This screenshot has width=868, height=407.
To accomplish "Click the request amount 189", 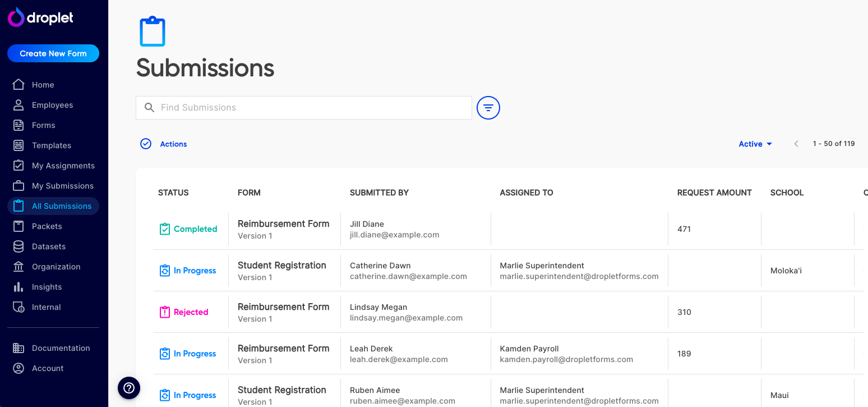I will coord(684,354).
